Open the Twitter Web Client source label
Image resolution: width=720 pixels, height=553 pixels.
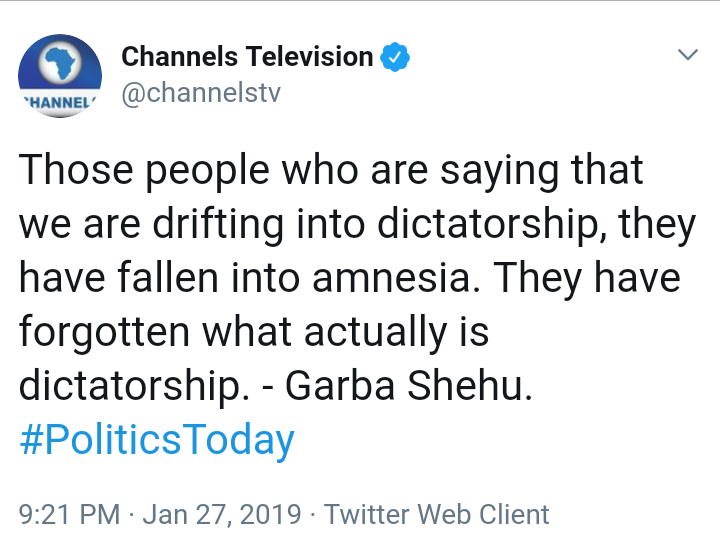[437, 514]
